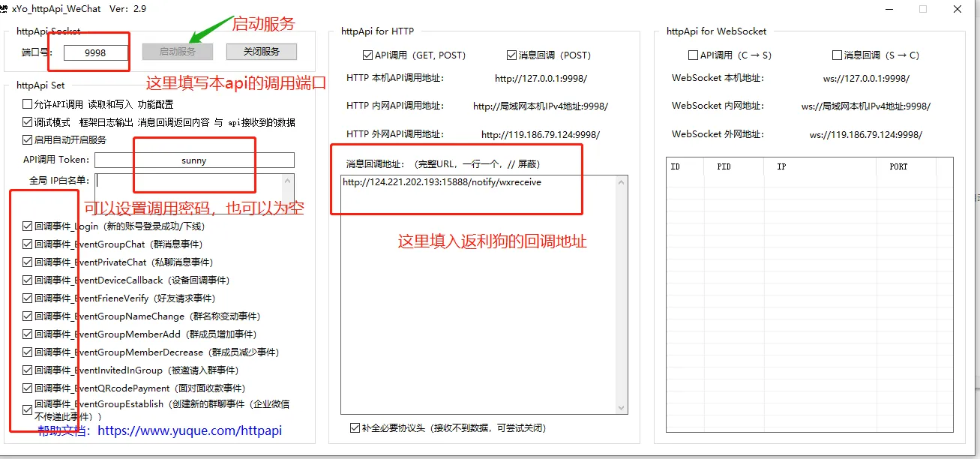Uncheck 启用自动开启服务 option
Image resolution: width=980 pixels, height=459 pixels.
point(28,139)
